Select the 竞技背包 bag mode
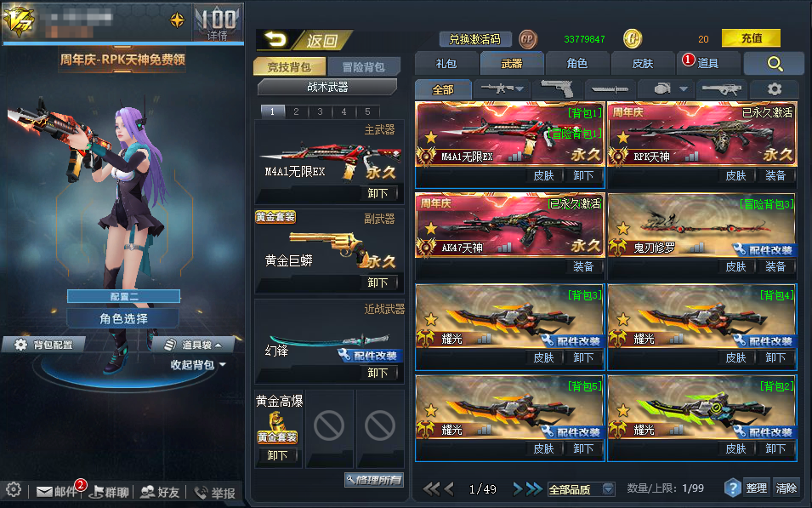 (289, 67)
